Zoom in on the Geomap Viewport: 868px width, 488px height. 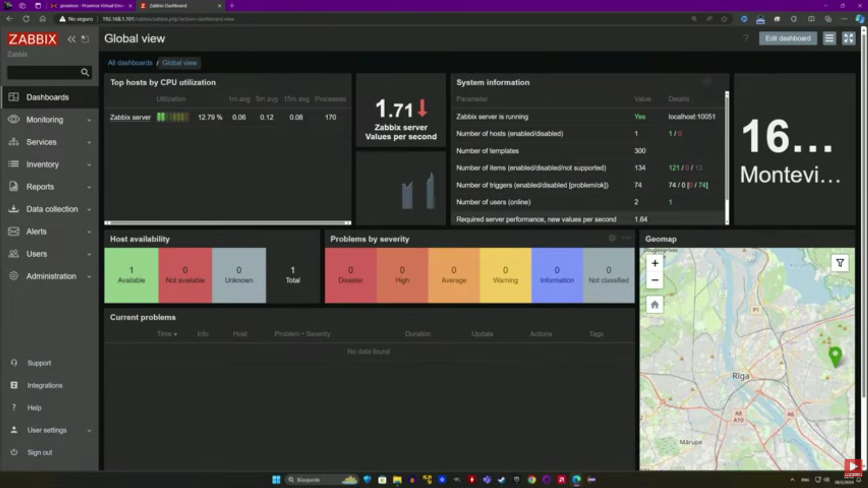[655, 263]
